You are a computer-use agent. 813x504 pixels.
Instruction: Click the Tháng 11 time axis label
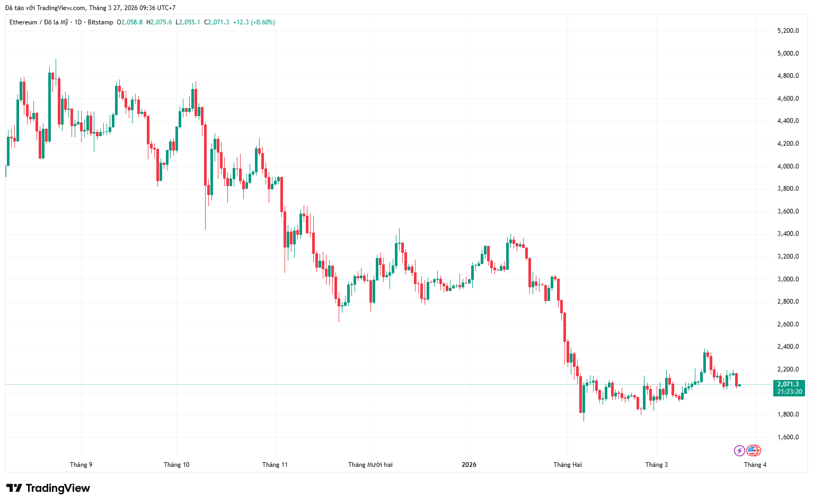pos(275,465)
